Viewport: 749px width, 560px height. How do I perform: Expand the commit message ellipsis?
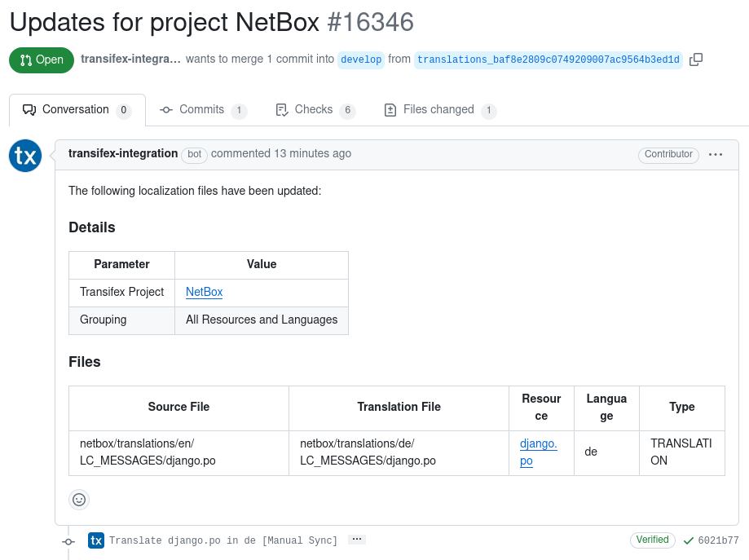[x=356, y=539]
